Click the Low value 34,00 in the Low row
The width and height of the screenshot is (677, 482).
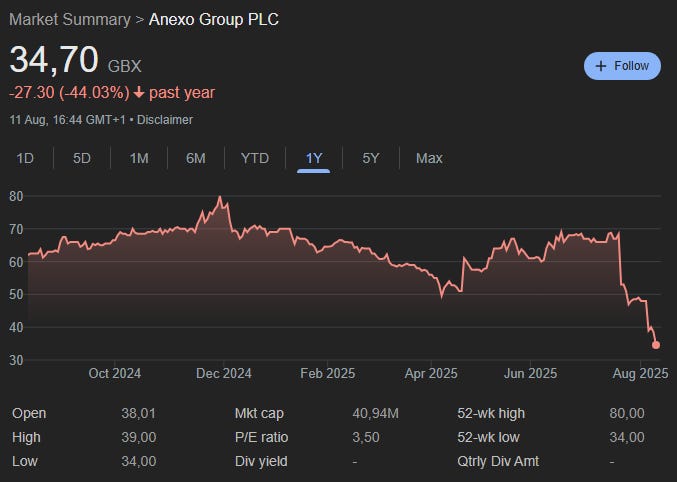point(139,461)
